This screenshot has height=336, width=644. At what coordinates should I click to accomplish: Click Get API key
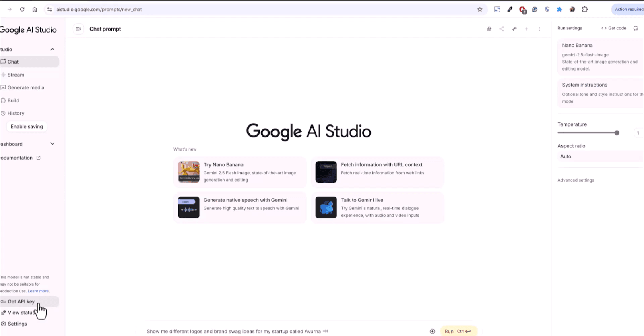click(x=29, y=301)
